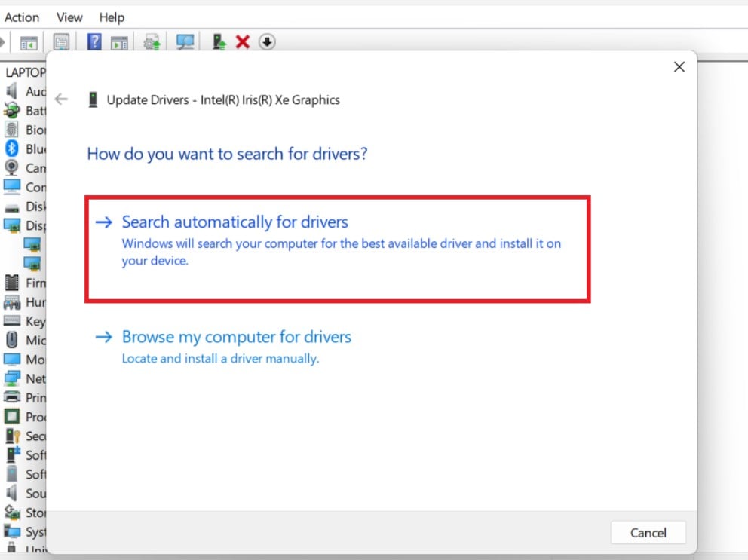This screenshot has height=560, width=748.
Task: Click the Disable Device down-arrow toolbar icon
Action: pyautogui.click(x=267, y=41)
